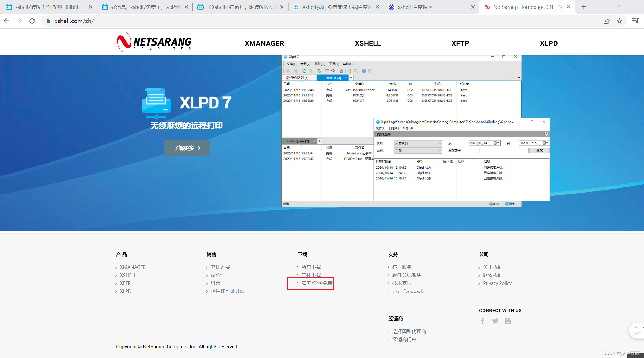
Task: Open 选择国别代理商 link
Action: click(409, 331)
